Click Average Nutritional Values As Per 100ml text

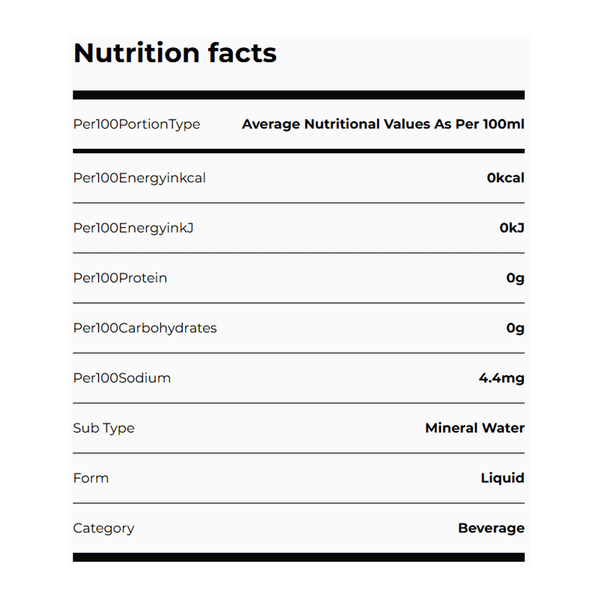(x=383, y=125)
